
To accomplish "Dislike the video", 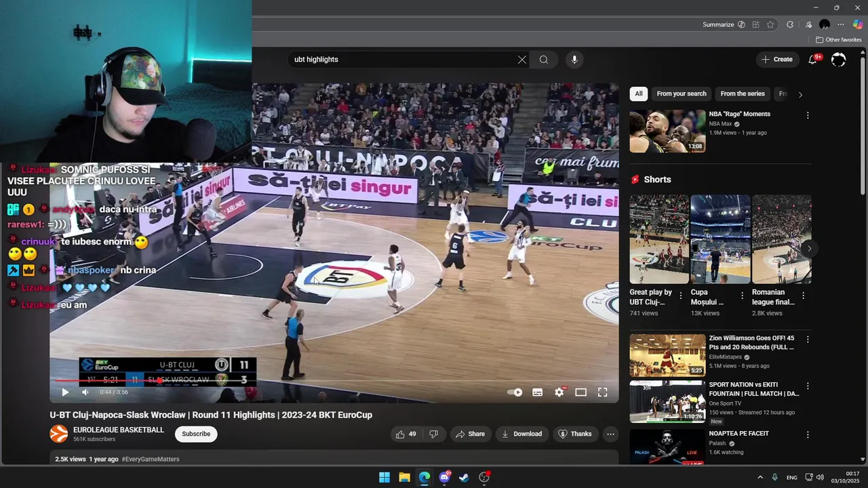I will [x=434, y=434].
